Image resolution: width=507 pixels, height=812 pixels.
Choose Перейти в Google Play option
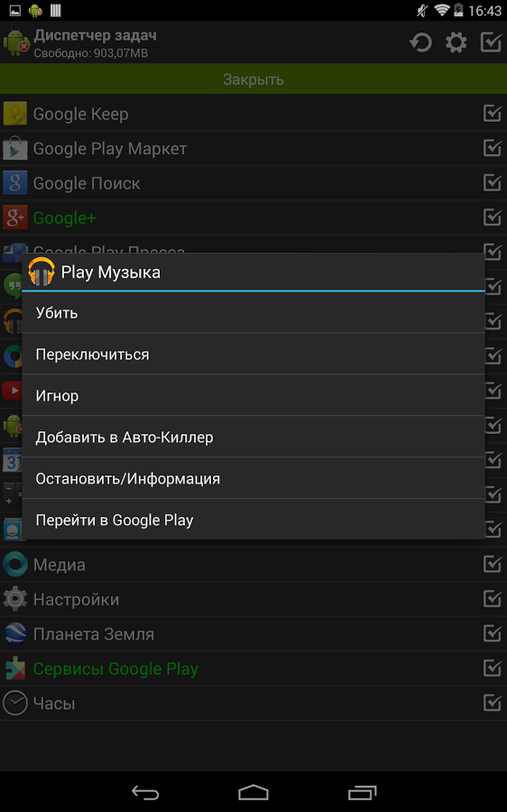point(253,520)
